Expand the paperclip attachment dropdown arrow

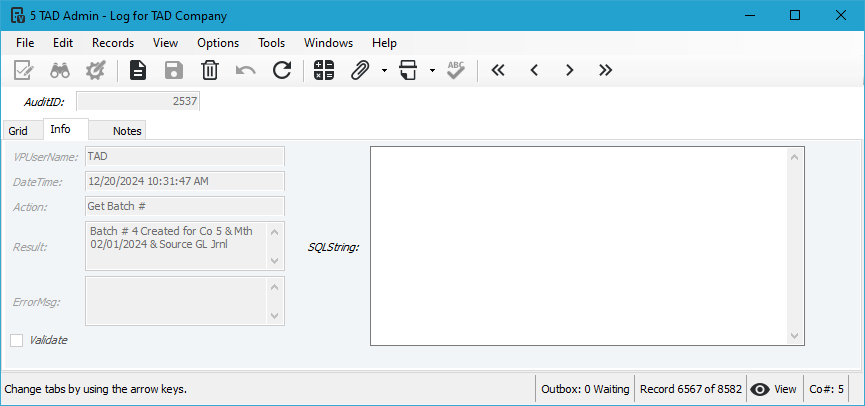[x=384, y=71]
